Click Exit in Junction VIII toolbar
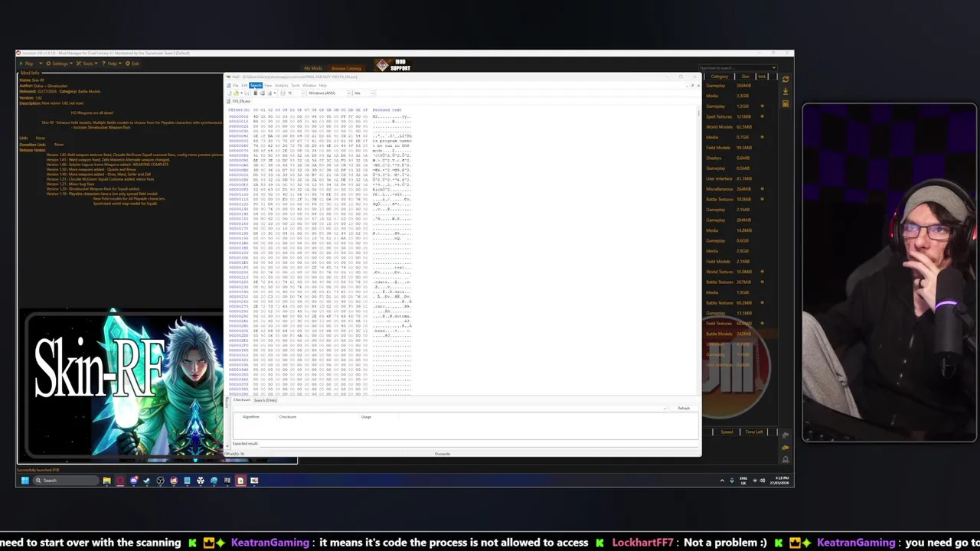Screen dimensions: 980x551 (132, 64)
